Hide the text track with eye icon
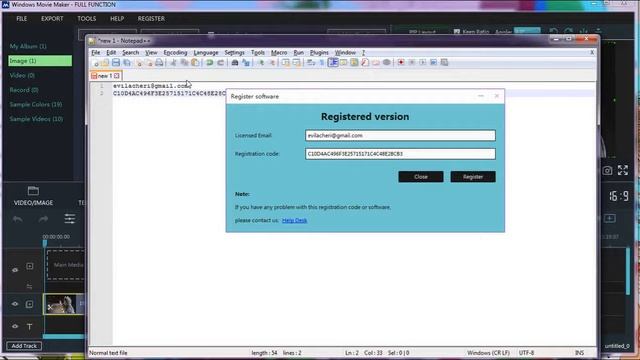Screen dimensions: 640x360 click(x=15, y=327)
